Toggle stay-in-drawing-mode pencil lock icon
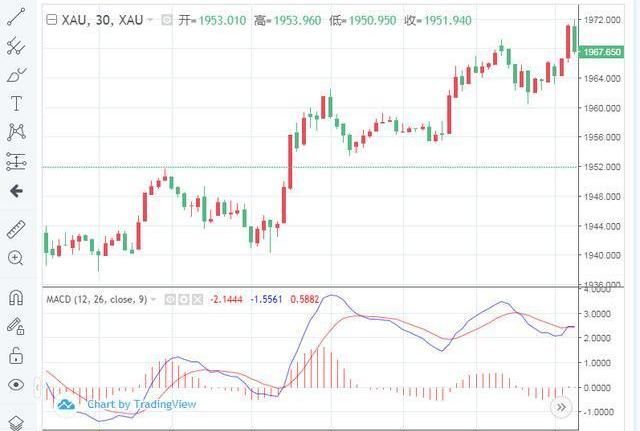 pyautogui.click(x=16, y=327)
